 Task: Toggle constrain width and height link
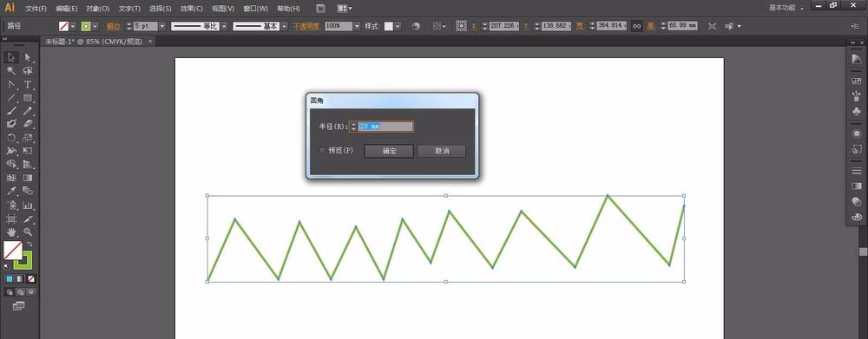[x=636, y=26]
